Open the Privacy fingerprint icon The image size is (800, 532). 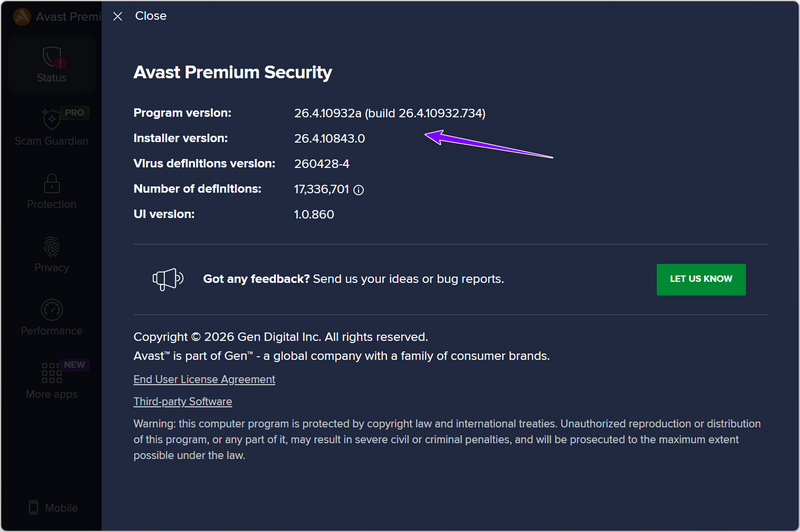pos(51,247)
